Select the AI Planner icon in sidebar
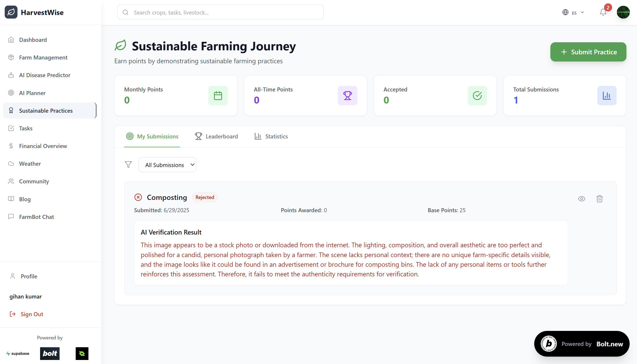The width and height of the screenshot is (637, 364). (x=11, y=93)
